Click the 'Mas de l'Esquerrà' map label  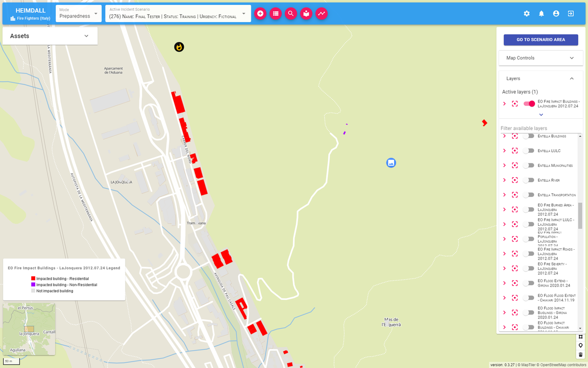point(392,322)
